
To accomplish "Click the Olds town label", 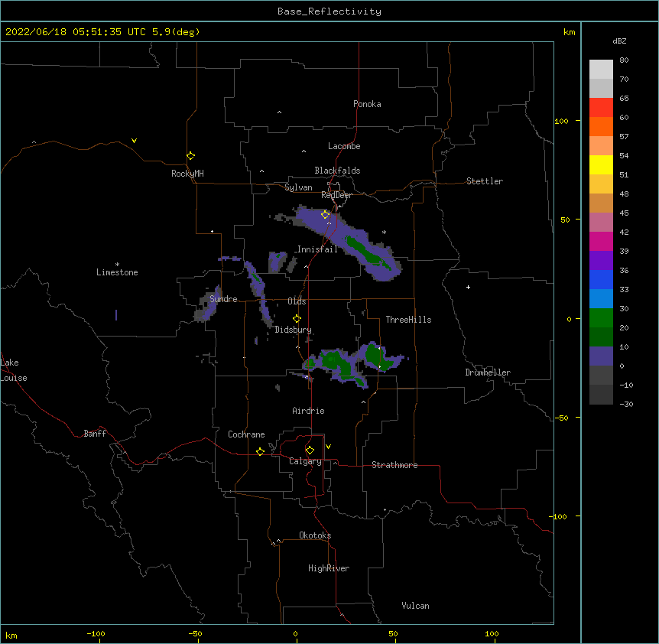I will tap(297, 301).
